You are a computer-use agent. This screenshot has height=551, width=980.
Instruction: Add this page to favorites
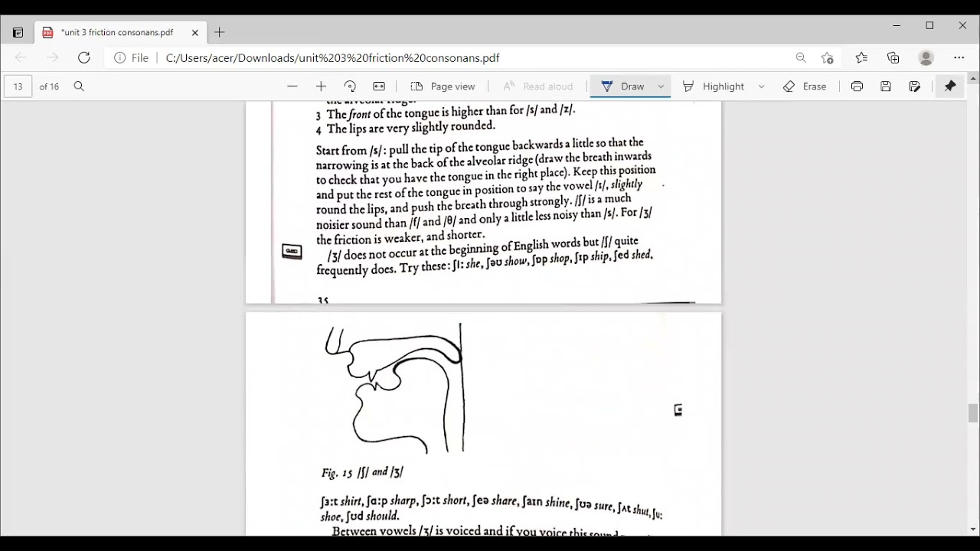828,57
